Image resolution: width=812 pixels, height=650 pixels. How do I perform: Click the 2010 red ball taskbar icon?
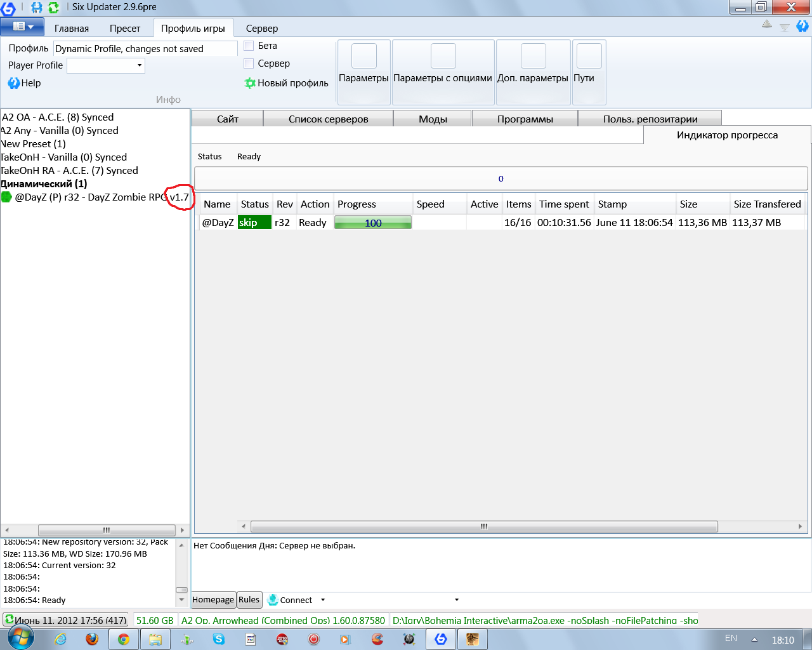(282, 639)
